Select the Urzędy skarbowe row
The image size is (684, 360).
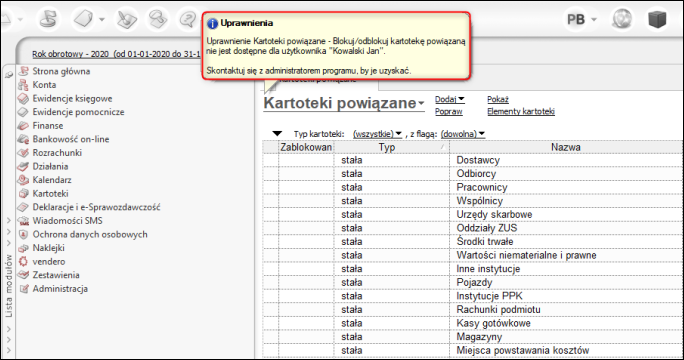click(x=473, y=214)
